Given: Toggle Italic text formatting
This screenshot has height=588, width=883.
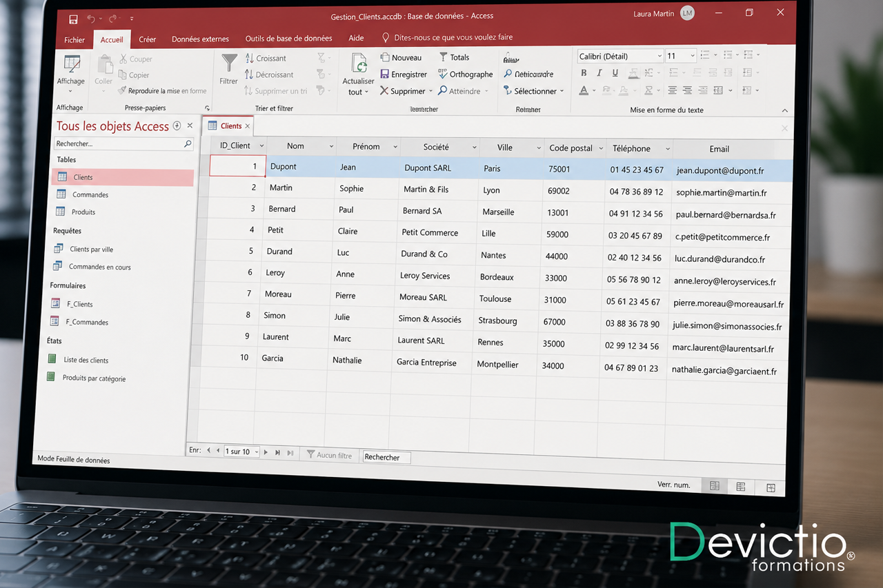Looking at the screenshot, I should [599, 73].
